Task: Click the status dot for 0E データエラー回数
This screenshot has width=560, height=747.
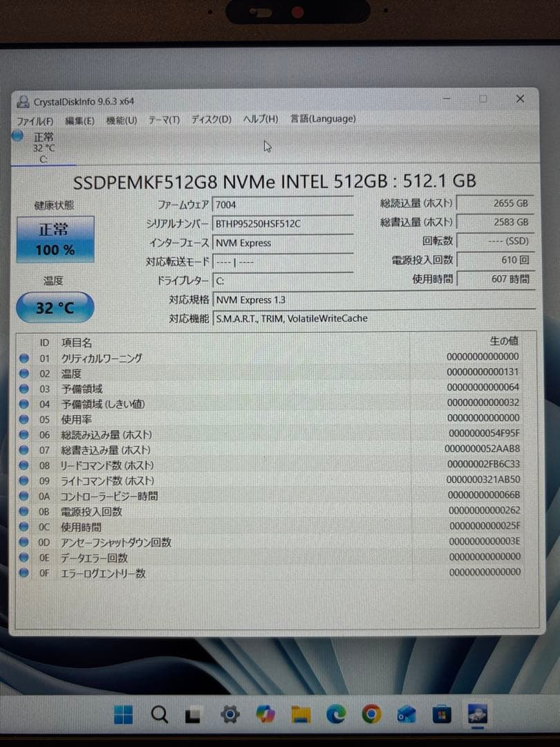Action: [24, 557]
